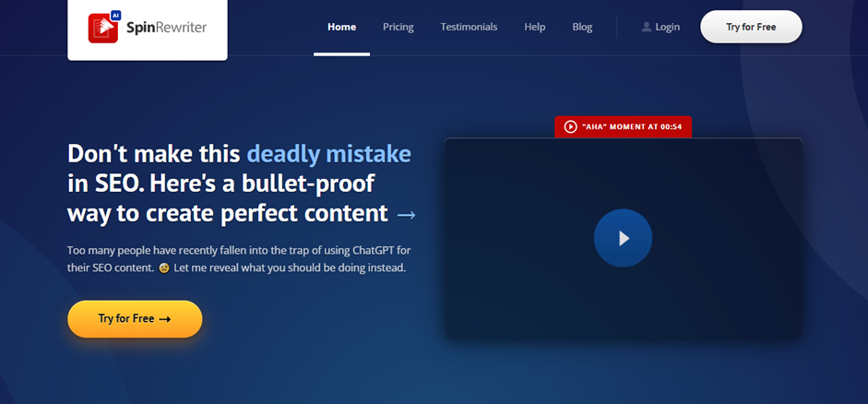Click the white Try for Free button

click(751, 27)
